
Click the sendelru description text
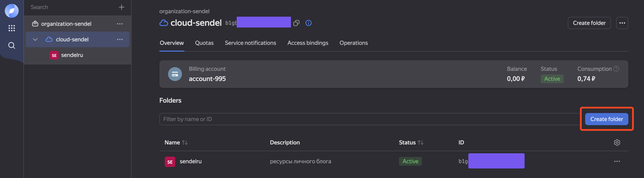coord(300,162)
